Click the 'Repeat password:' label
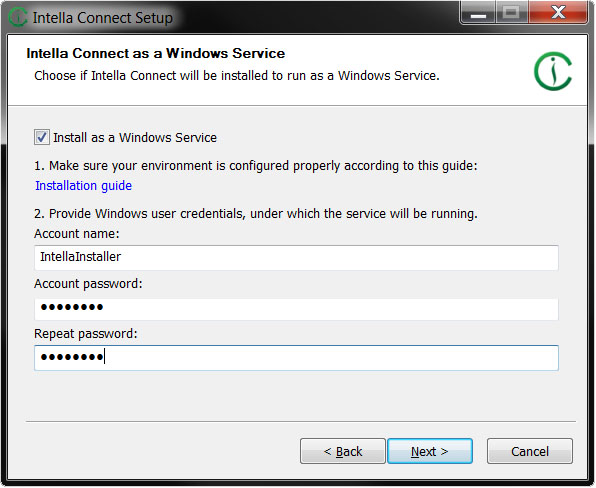Image resolution: width=596 pixels, height=488 pixels. point(86,333)
